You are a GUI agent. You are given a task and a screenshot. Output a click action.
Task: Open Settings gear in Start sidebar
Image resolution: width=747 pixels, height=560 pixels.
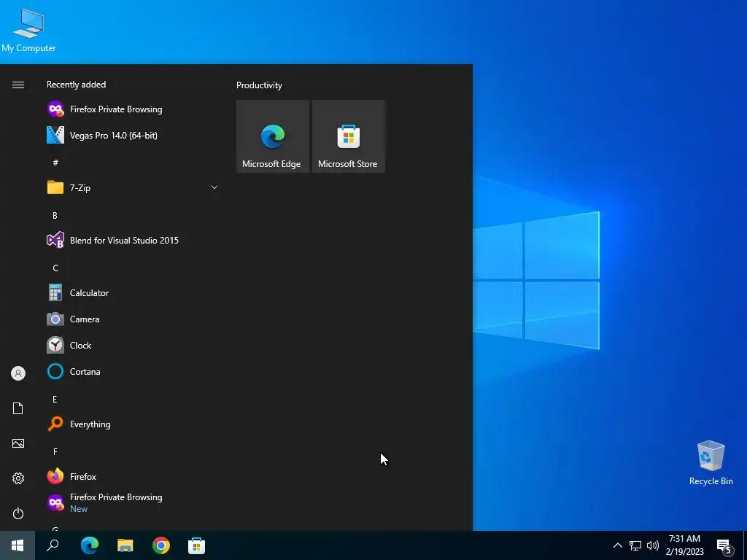click(x=18, y=478)
